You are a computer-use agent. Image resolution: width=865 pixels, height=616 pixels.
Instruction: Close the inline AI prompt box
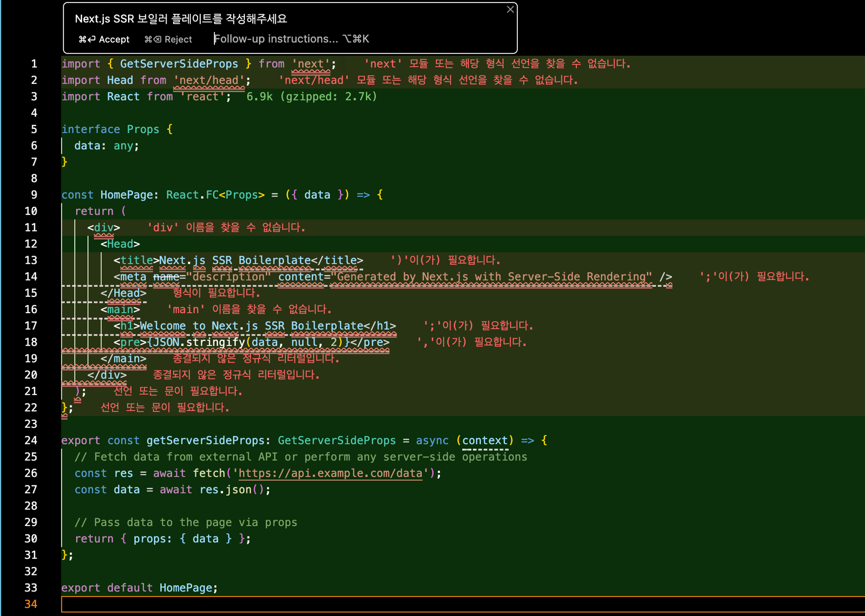coord(510,10)
